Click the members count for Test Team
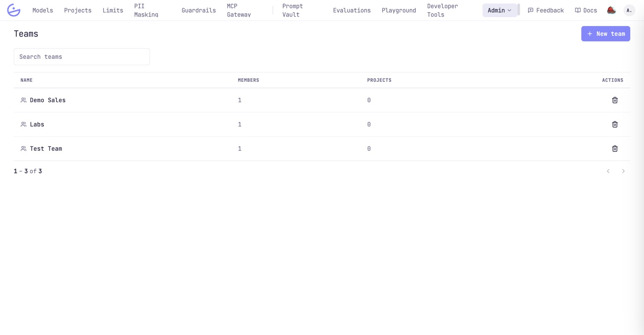The image size is (644, 335). tap(240, 149)
